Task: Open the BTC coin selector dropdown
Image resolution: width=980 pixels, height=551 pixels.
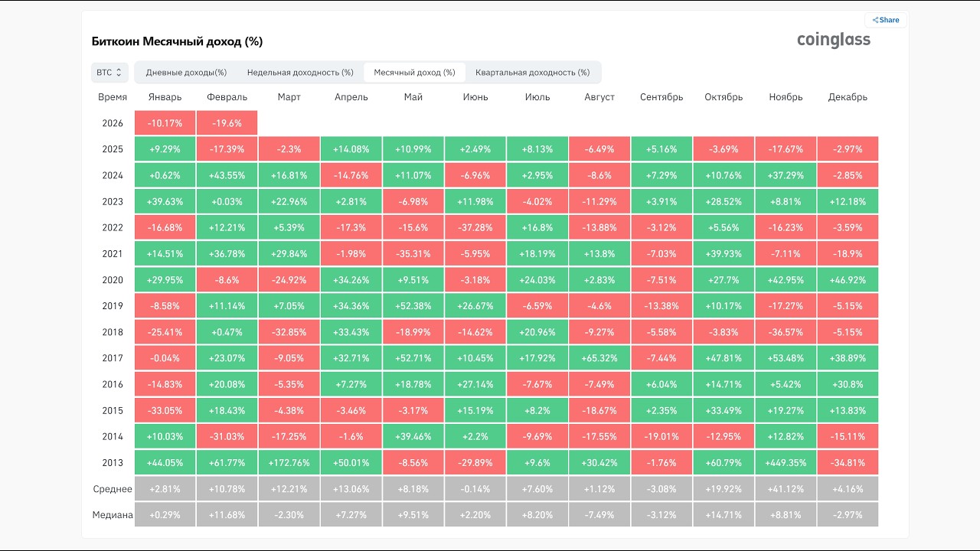Action: click(x=109, y=73)
